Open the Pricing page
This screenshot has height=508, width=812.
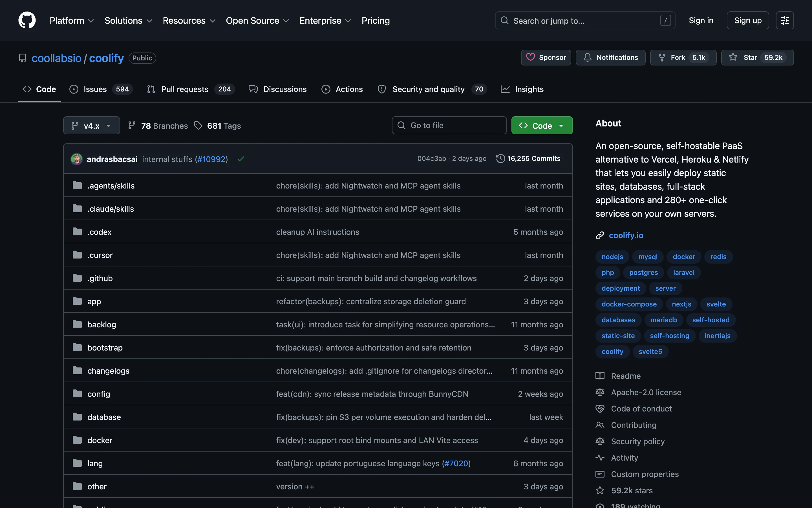376,21
